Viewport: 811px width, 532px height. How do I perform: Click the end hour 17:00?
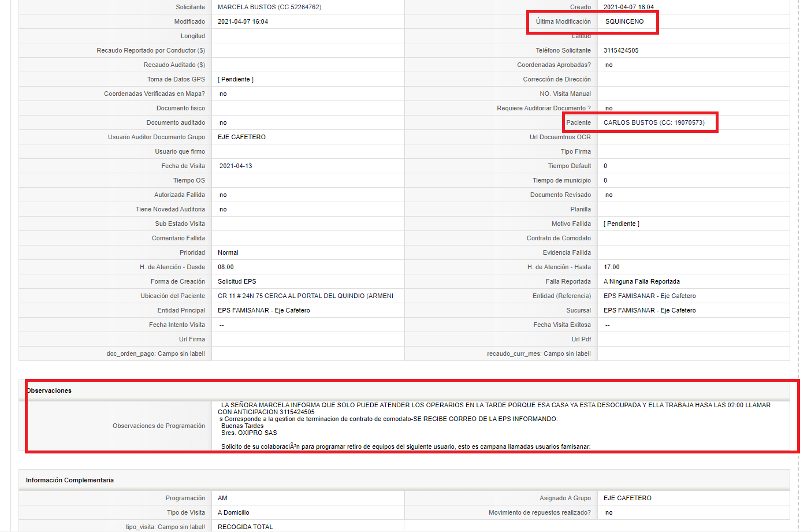[x=612, y=267]
